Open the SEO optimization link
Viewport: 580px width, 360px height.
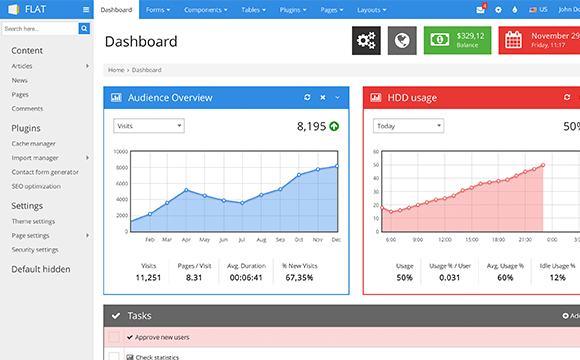point(36,186)
